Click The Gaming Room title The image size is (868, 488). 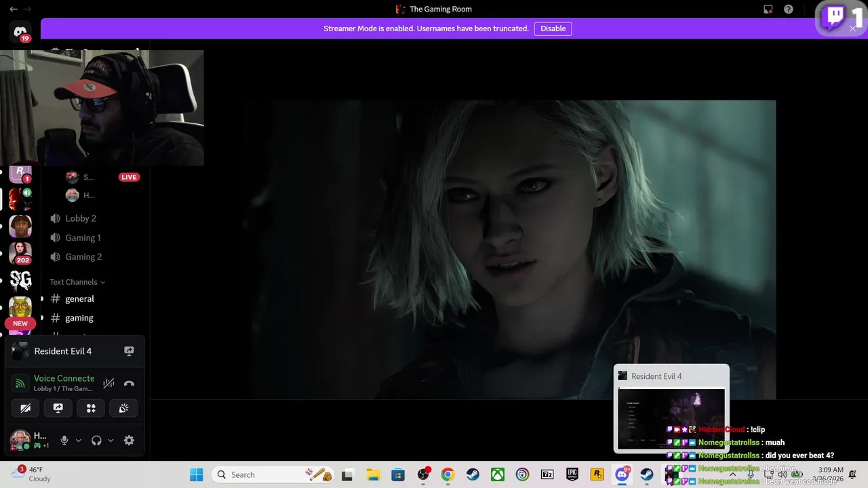coord(441,9)
